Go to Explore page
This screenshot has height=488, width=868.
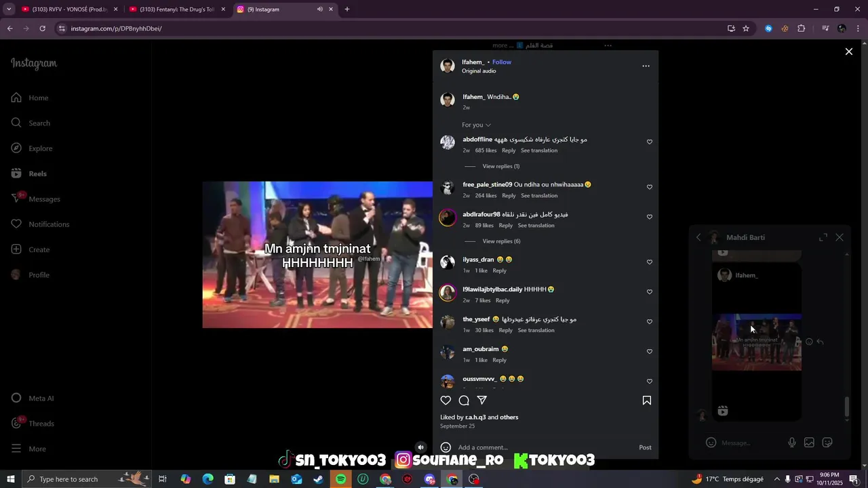point(32,148)
